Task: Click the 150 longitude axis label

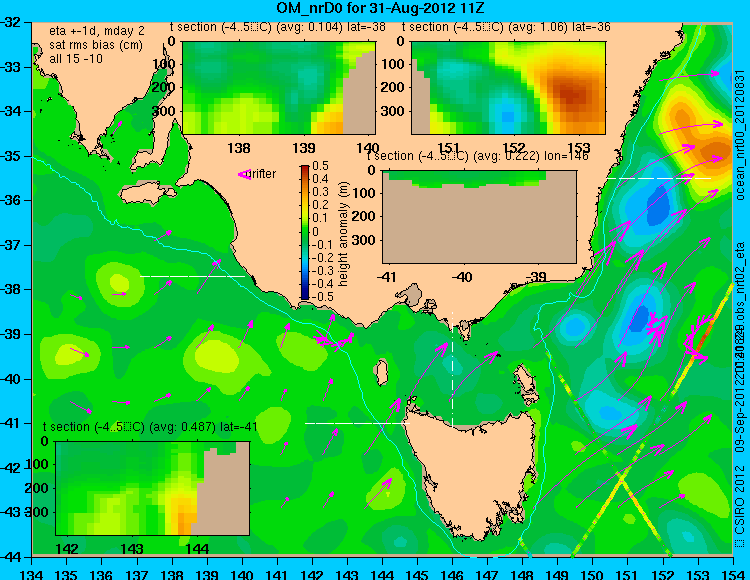Action: point(593,574)
